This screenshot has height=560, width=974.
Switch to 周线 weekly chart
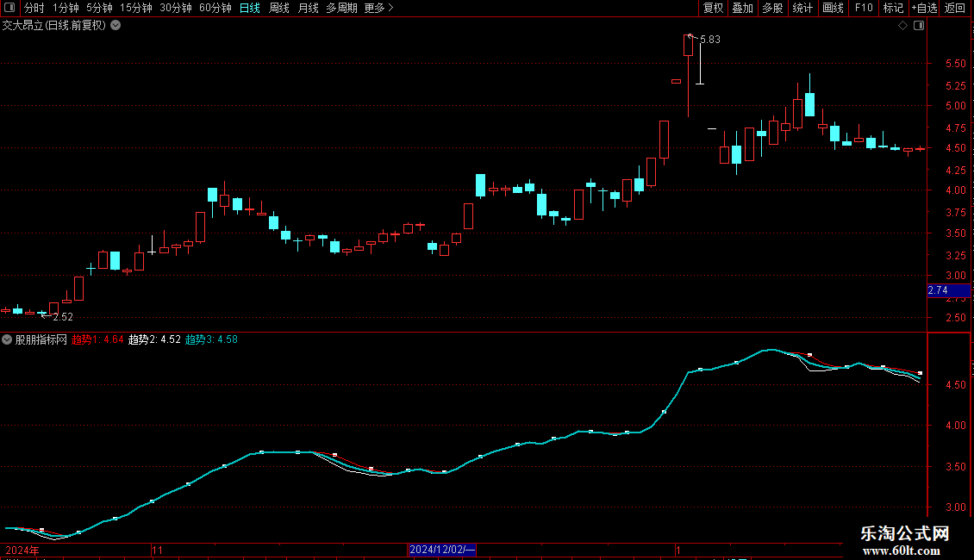coord(279,8)
